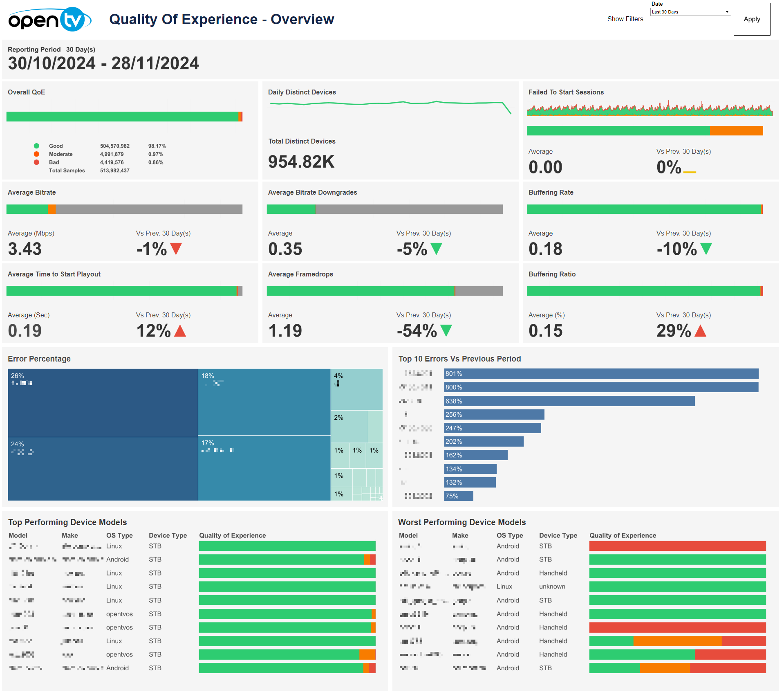
Task: Select the 801% bar in Top 10 Errors
Action: [x=601, y=374]
